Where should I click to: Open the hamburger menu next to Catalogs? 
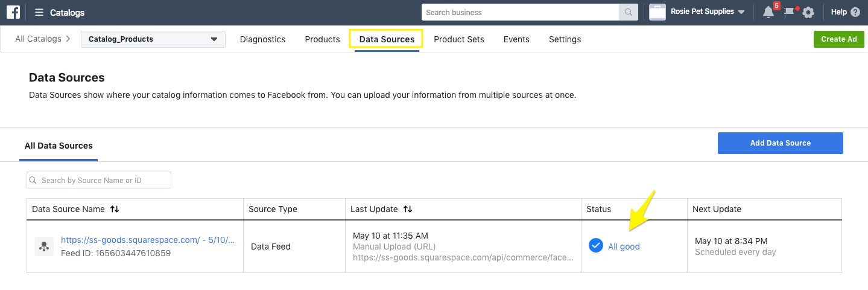(x=39, y=12)
